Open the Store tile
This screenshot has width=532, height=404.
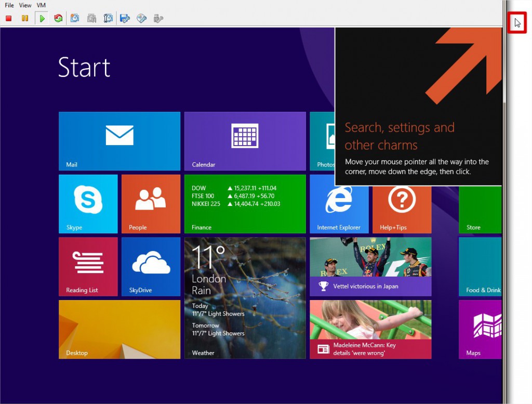click(480, 210)
